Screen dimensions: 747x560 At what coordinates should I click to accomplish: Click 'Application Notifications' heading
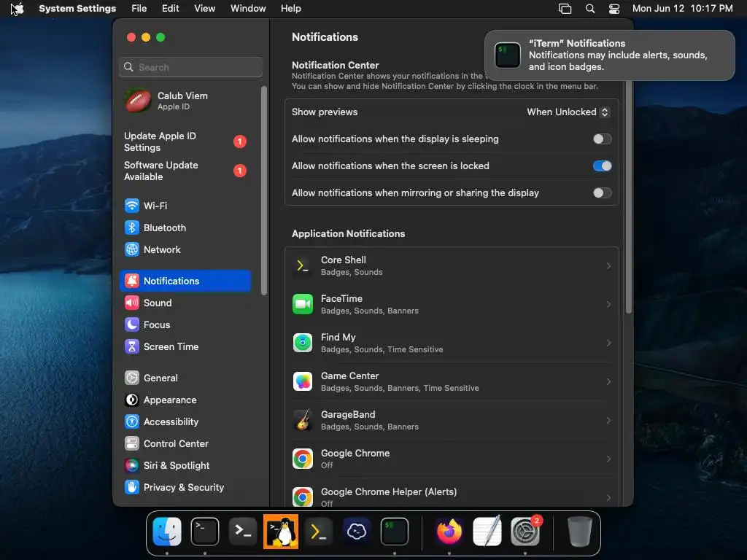pyautogui.click(x=348, y=234)
